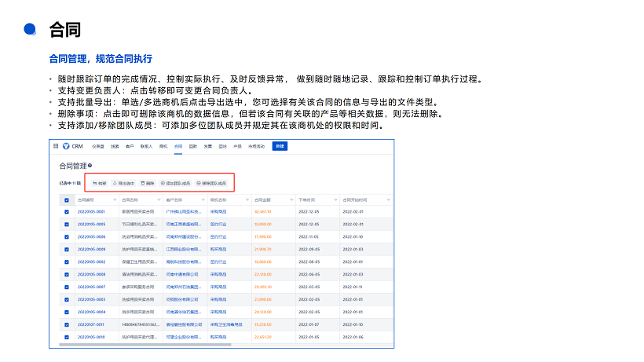Click the 移除团队成员 button
The width and height of the screenshot is (644, 362).
click(x=211, y=184)
